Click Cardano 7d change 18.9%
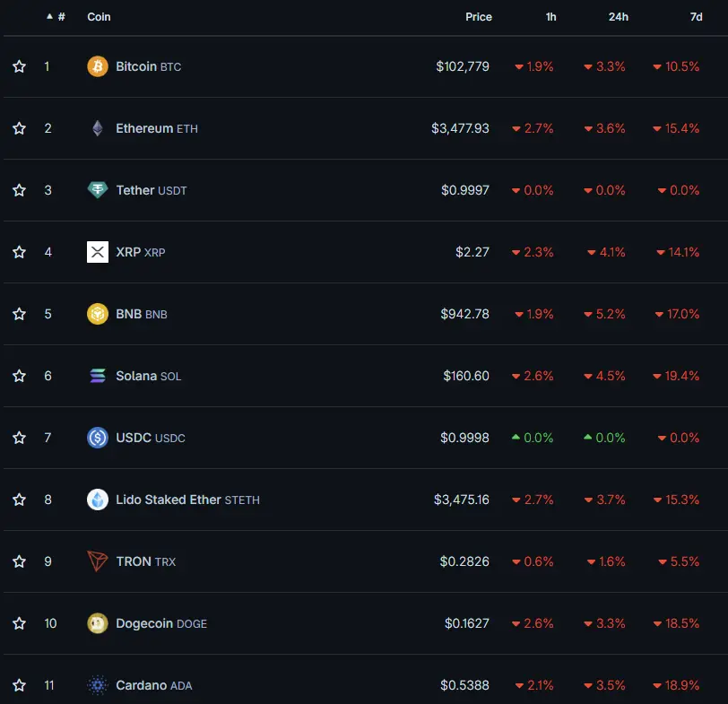Viewport: 728px width, 704px height. pyautogui.click(x=676, y=685)
